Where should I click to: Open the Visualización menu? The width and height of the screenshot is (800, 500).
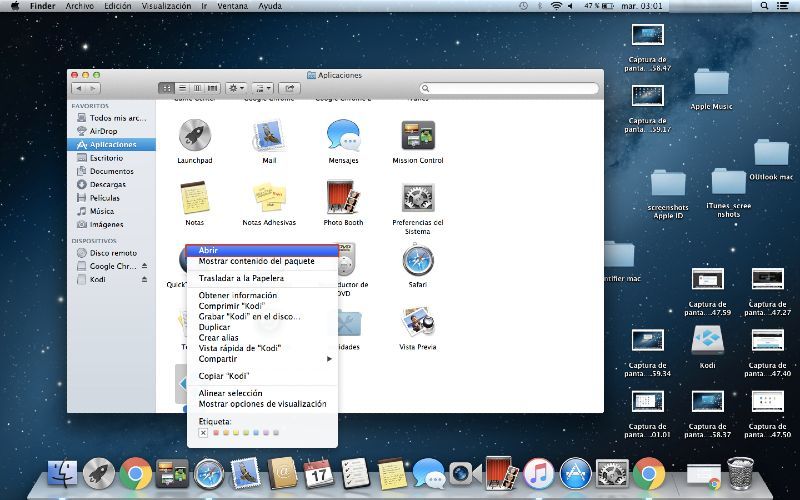click(x=166, y=6)
